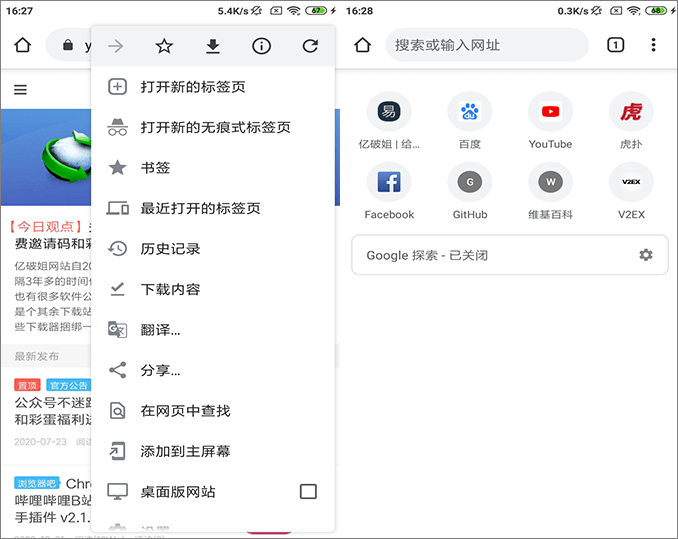678x539 pixels.
Task: Toggle the 桌面版网站 checkbox
Action: pyautogui.click(x=308, y=491)
